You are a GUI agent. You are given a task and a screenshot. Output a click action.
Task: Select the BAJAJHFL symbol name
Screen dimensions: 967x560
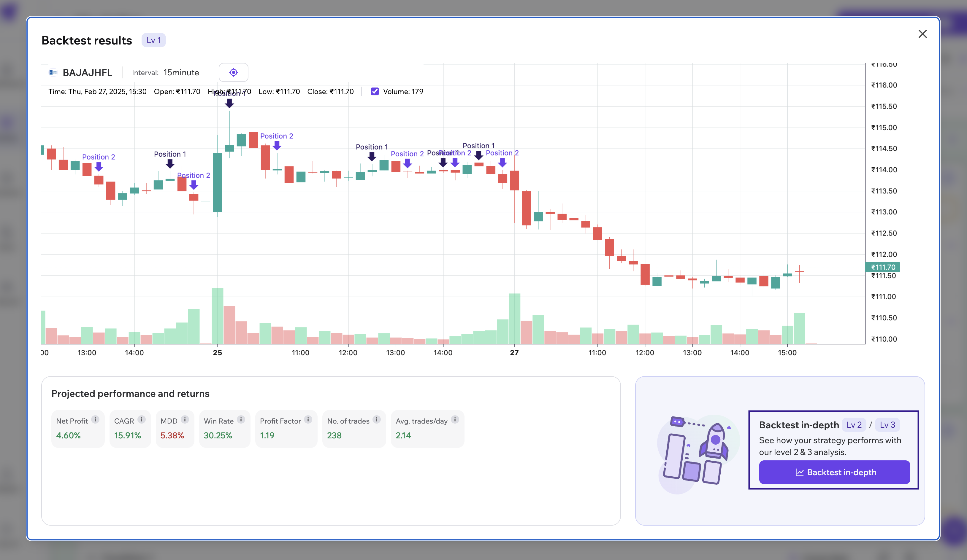(88, 72)
